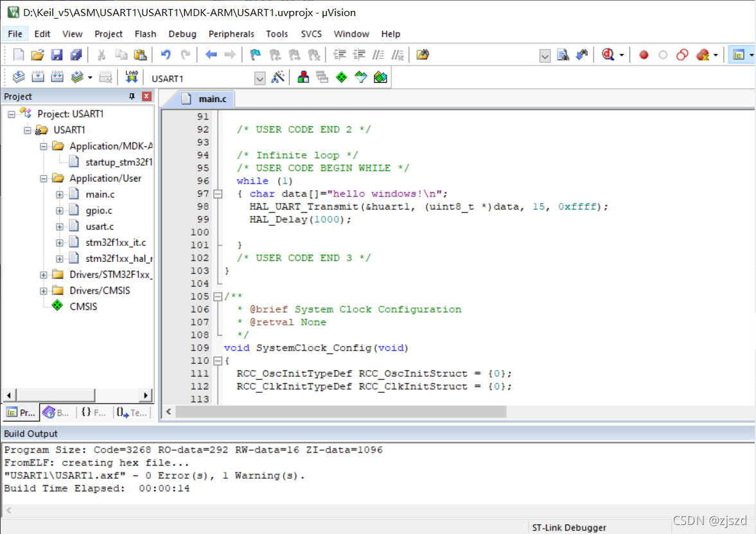Viewport: 756px width, 534px height.
Task: Cut selection with the scissors icon
Action: 101,55
